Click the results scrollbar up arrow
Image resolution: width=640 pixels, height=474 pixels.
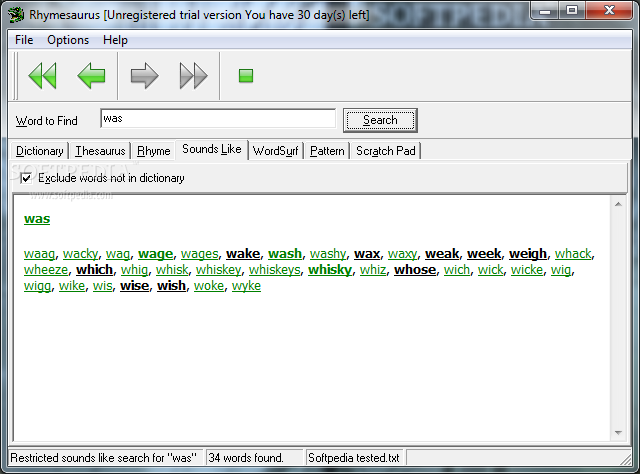(x=618, y=204)
